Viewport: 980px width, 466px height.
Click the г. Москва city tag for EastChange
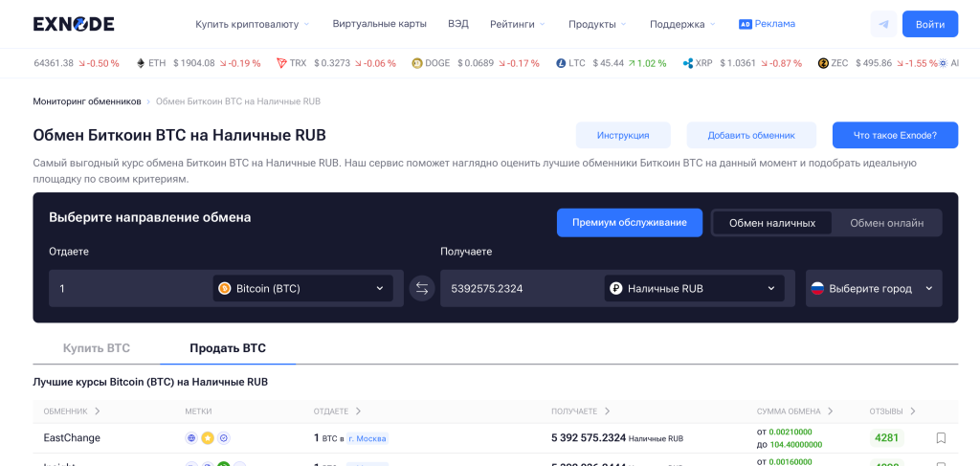(367, 439)
